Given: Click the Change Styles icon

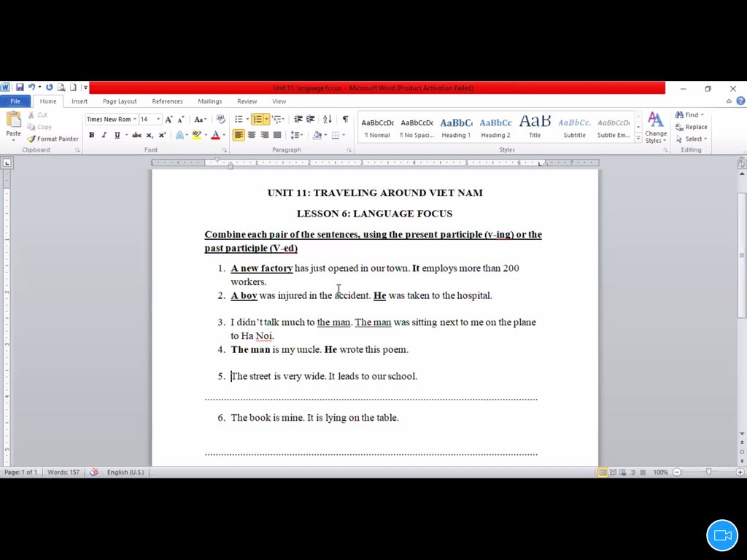Looking at the screenshot, I should pos(656,128).
